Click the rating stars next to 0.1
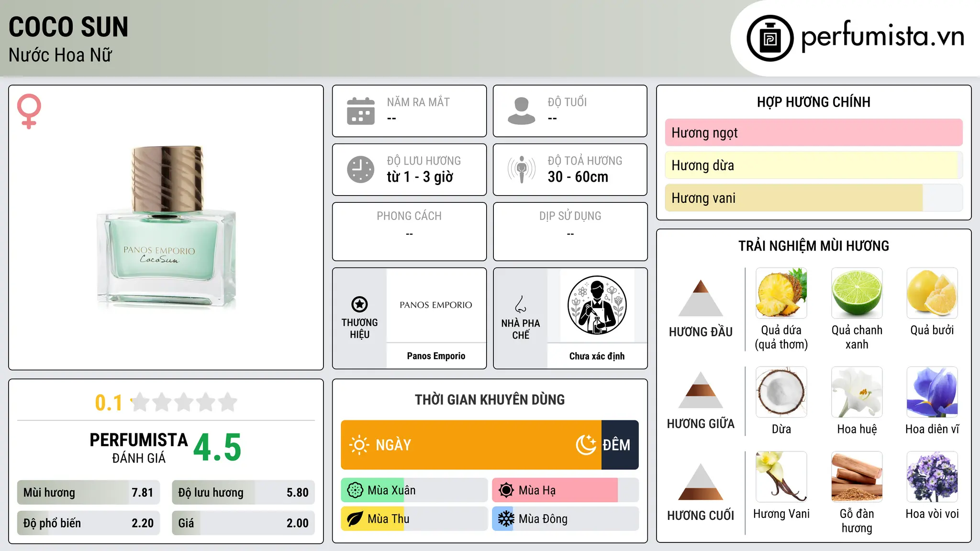980x551 pixels. pos(184,402)
